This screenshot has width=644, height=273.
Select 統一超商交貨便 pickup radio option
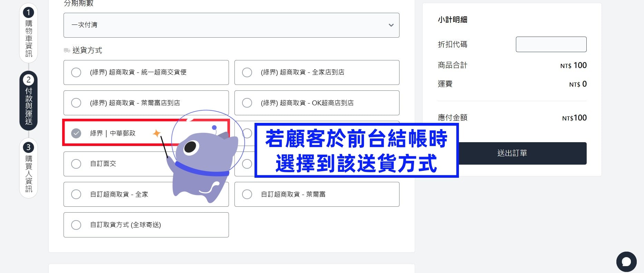point(146,72)
